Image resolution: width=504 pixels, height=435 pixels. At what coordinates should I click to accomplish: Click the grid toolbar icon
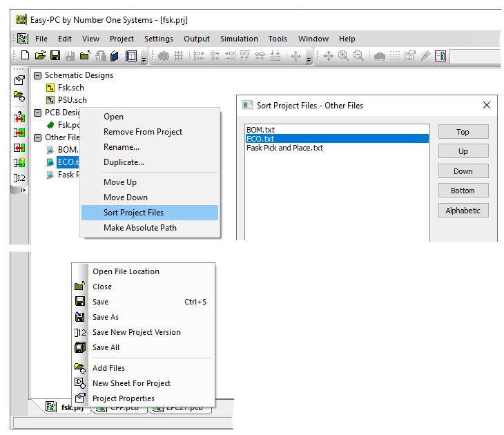[178, 56]
